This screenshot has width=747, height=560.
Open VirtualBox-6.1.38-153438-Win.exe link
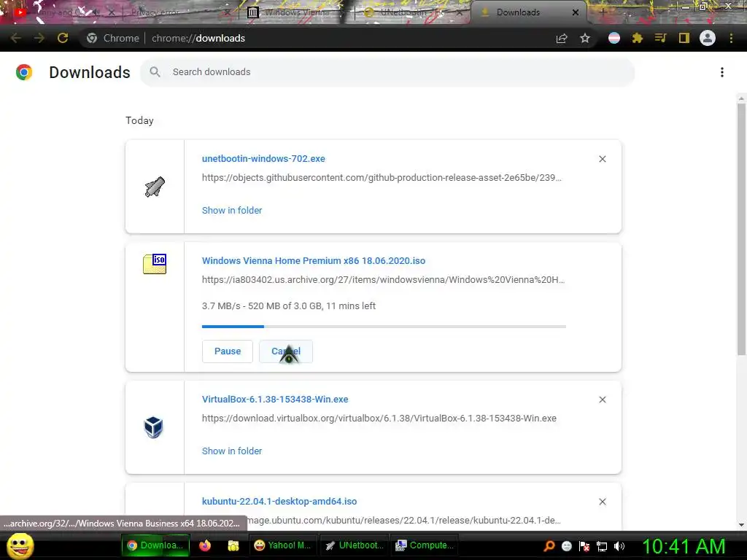pos(275,400)
